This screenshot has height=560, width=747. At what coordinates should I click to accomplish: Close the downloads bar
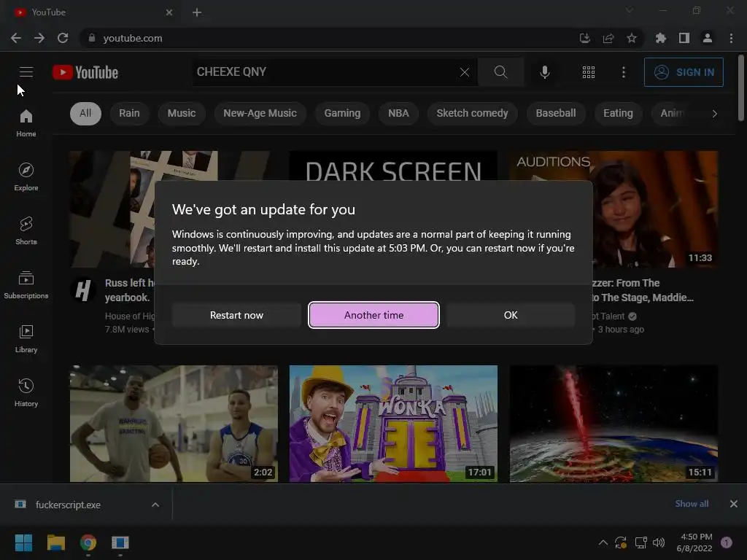coord(734,504)
